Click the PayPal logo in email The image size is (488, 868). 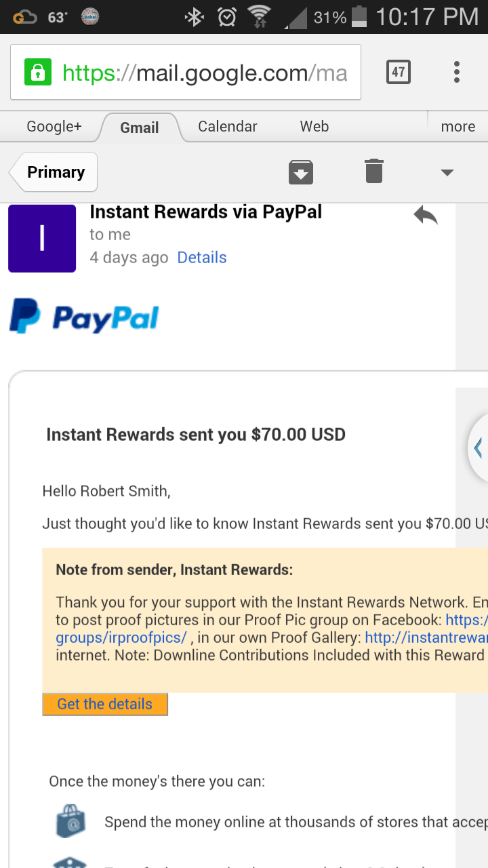pyautogui.click(x=84, y=317)
